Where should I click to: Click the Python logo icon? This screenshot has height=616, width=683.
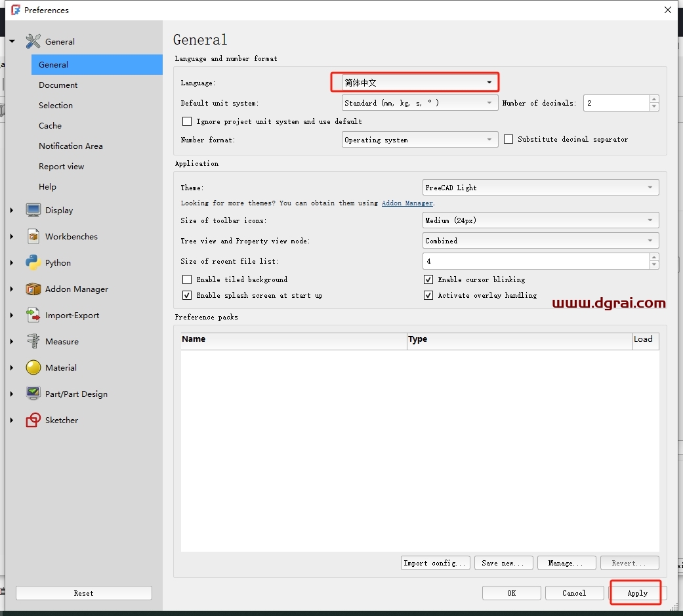click(x=33, y=262)
